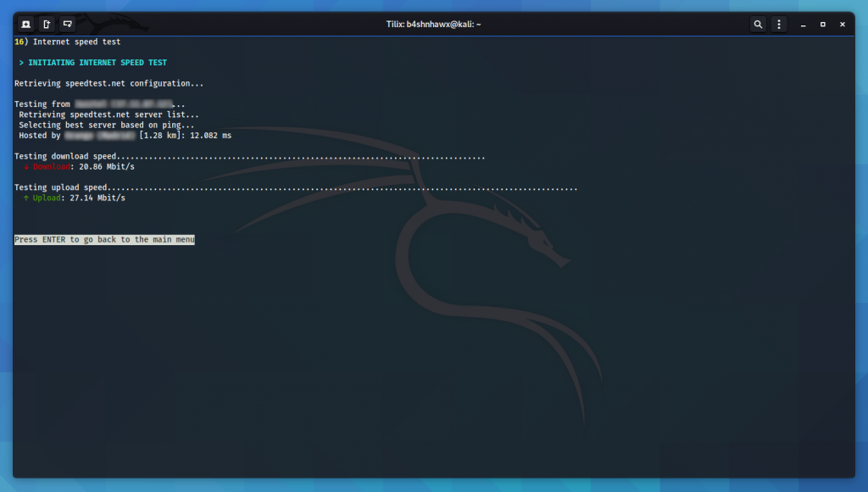Click 'INITIATING INTERNET SPEED TEST' heading
Image resolution: width=868 pixels, height=492 pixels.
[97, 63]
